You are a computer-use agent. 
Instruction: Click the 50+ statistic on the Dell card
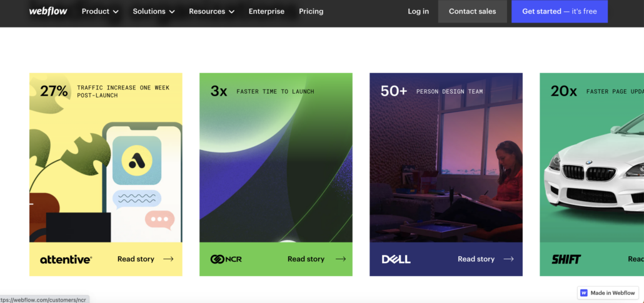pyautogui.click(x=393, y=91)
